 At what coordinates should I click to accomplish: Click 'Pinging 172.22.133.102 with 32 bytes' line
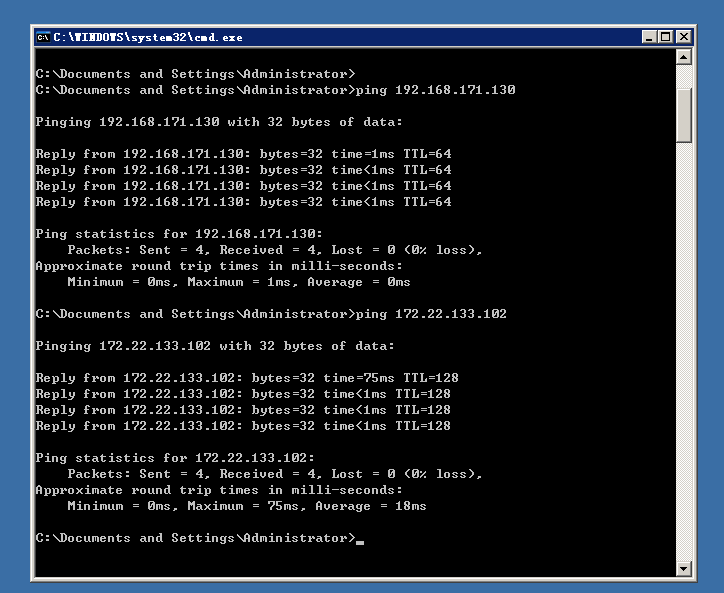(x=215, y=346)
